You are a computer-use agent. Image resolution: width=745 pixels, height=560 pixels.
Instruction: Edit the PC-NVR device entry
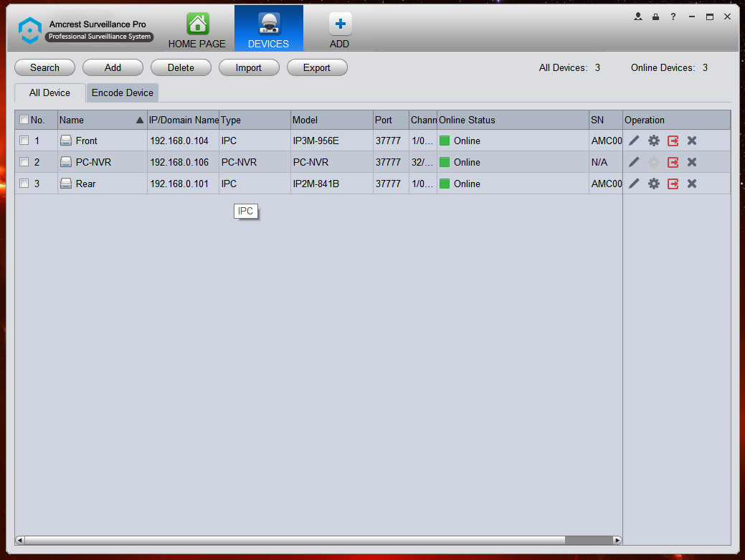pos(634,162)
